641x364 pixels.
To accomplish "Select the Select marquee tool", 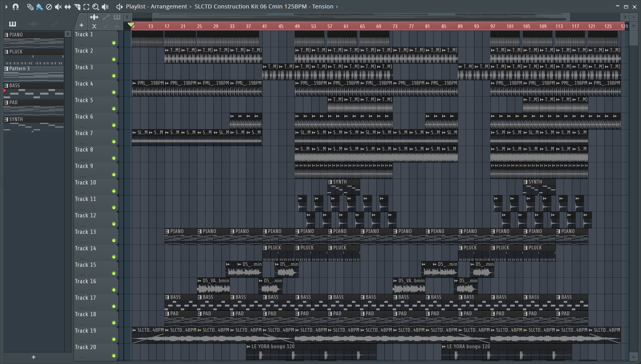I will 87,7.
